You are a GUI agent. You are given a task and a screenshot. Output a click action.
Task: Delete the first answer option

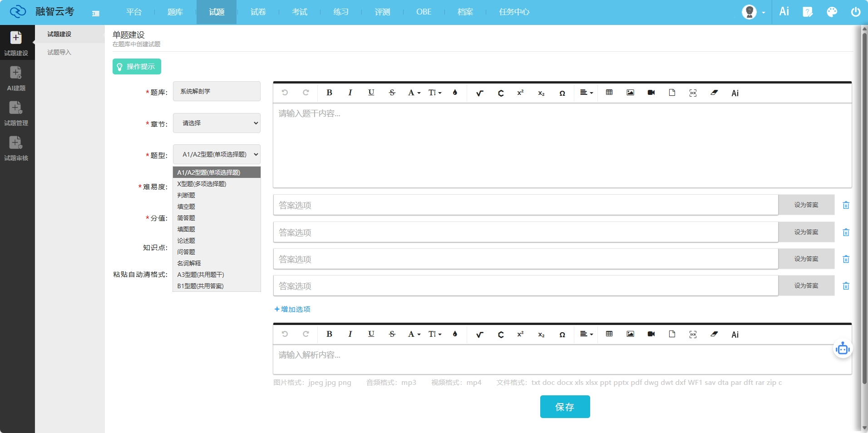click(x=846, y=205)
